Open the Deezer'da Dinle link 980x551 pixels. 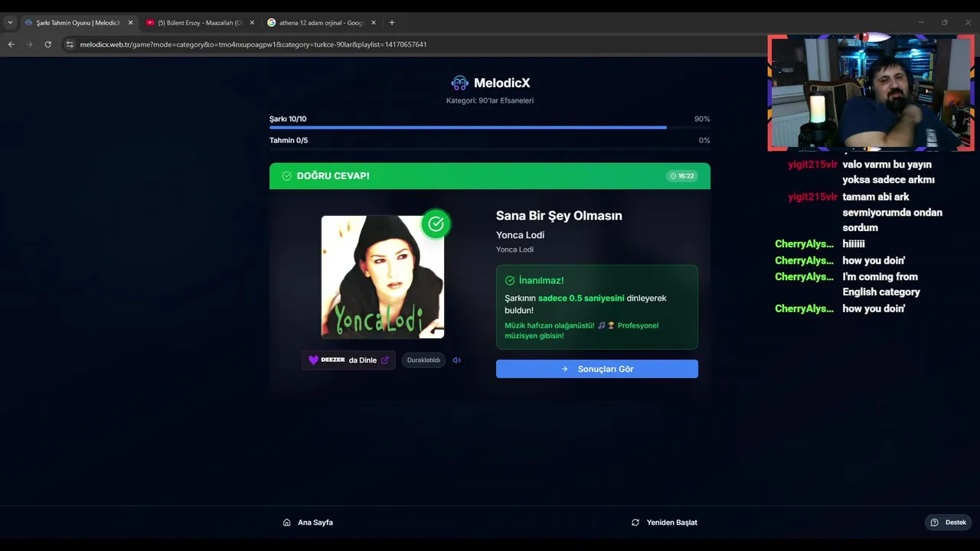(x=348, y=360)
